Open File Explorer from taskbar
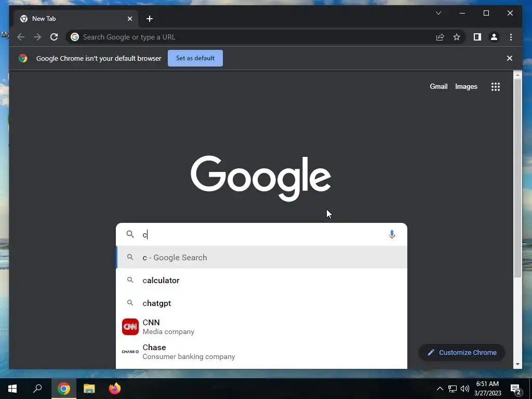 [x=89, y=389]
